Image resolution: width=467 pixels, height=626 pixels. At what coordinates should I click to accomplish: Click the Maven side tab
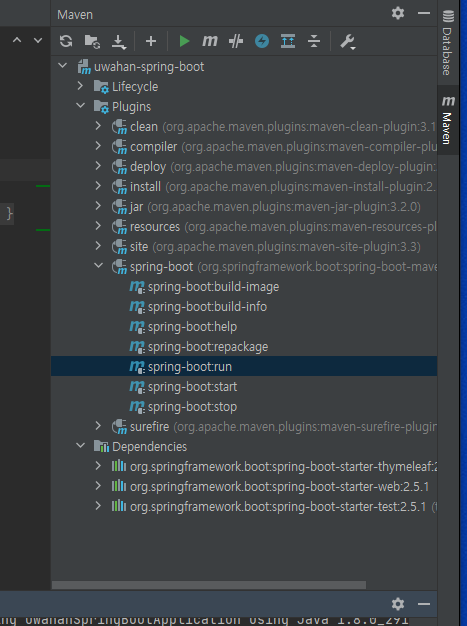(x=448, y=120)
